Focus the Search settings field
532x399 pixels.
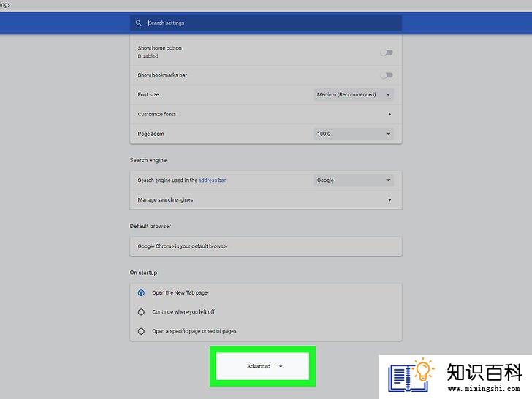click(266, 23)
